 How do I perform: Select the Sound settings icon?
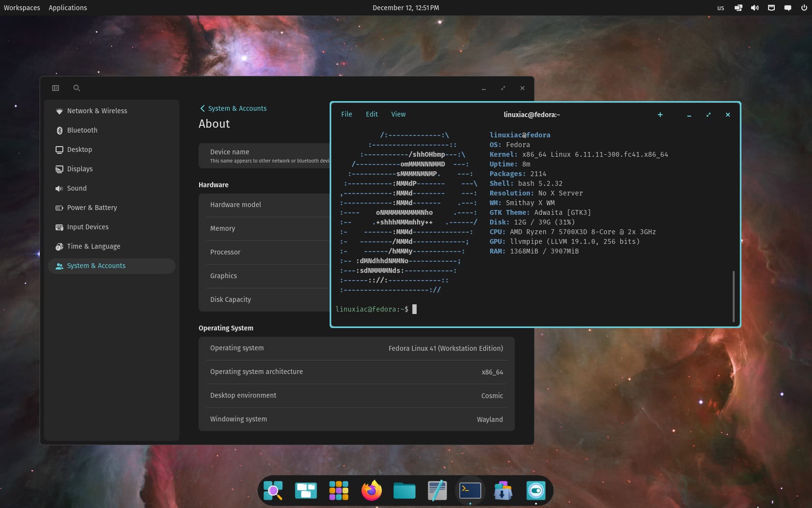[x=59, y=188]
